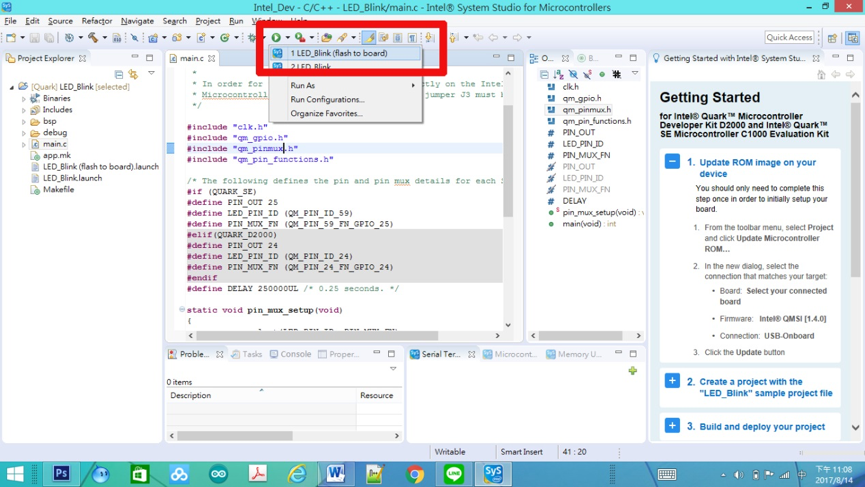Collapse step 1 Update ROM image section
The width and height of the screenshot is (865, 487).
pos(672,162)
